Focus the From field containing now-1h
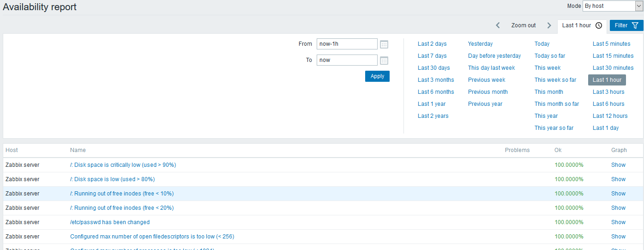 347,44
